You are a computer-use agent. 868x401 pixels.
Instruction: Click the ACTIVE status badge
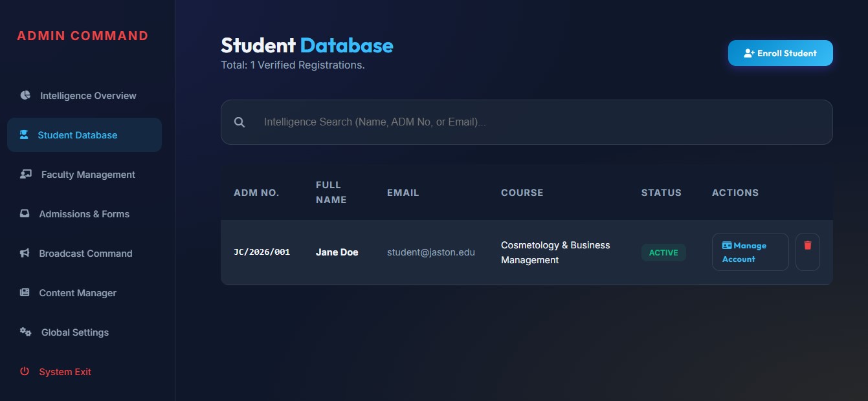663,252
